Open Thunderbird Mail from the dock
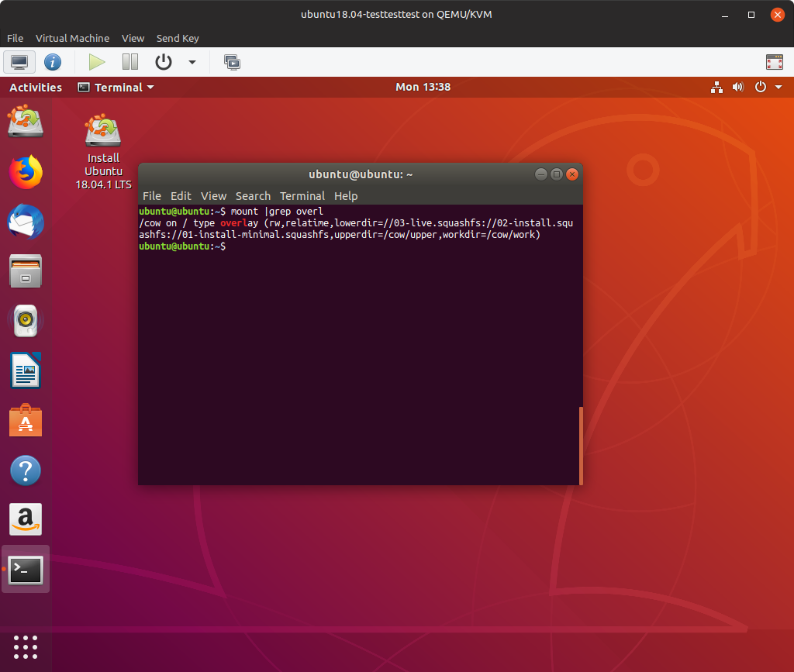This screenshot has width=794, height=672. [26, 222]
